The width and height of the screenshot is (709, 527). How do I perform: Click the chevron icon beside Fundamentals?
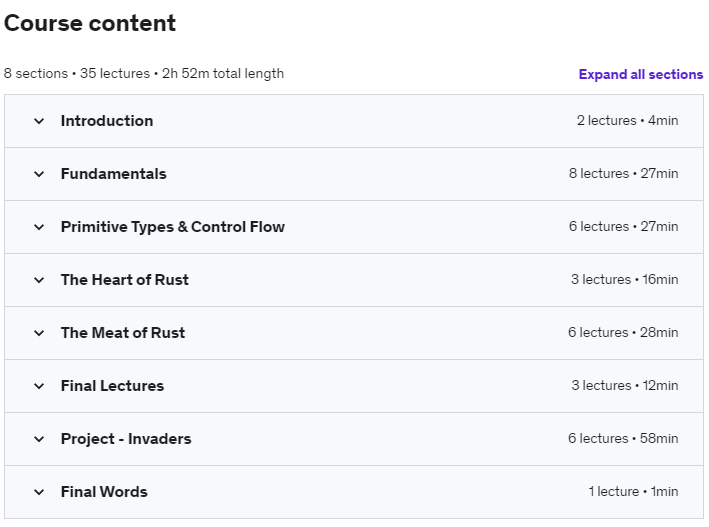click(39, 174)
